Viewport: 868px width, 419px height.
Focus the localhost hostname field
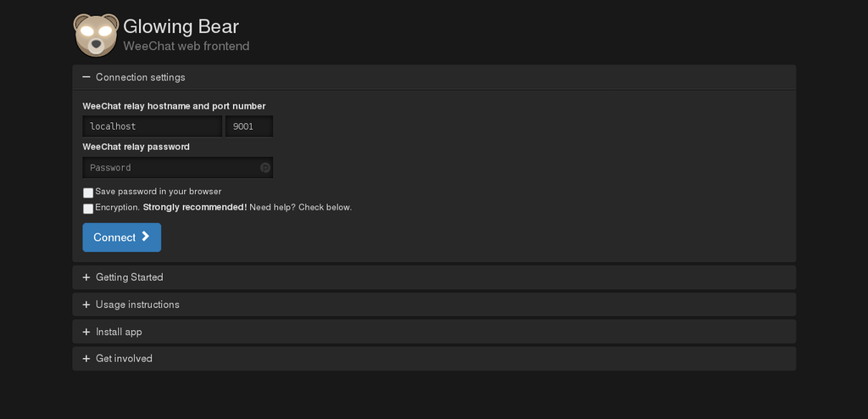[153, 126]
